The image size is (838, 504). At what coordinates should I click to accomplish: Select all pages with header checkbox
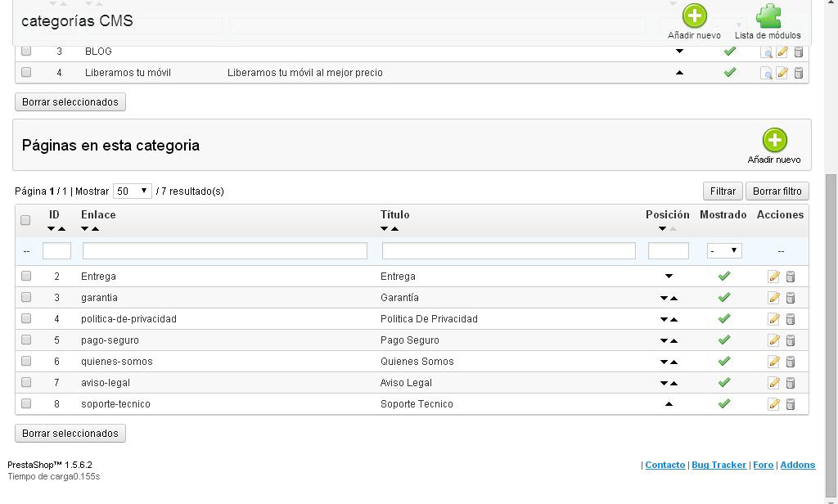point(25,220)
